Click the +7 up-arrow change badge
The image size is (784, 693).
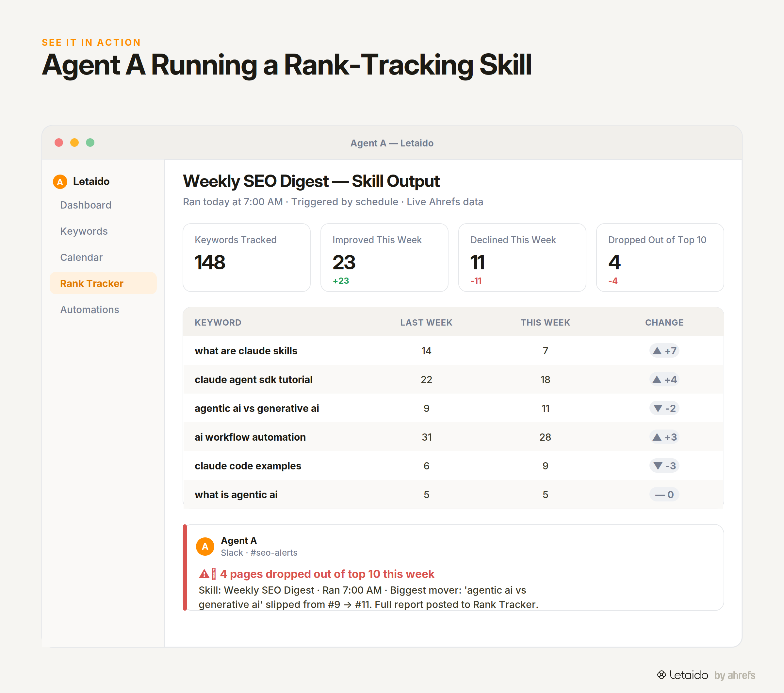(664, 351)
